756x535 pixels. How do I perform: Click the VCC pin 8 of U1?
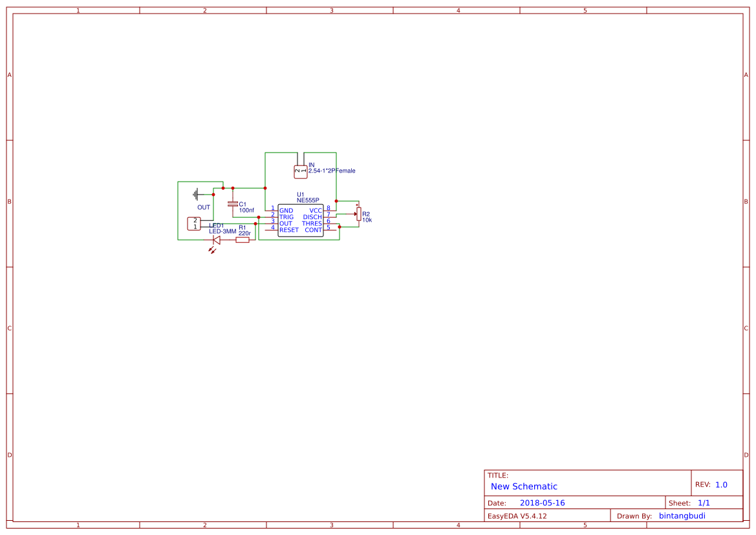(x=330, y=210)
